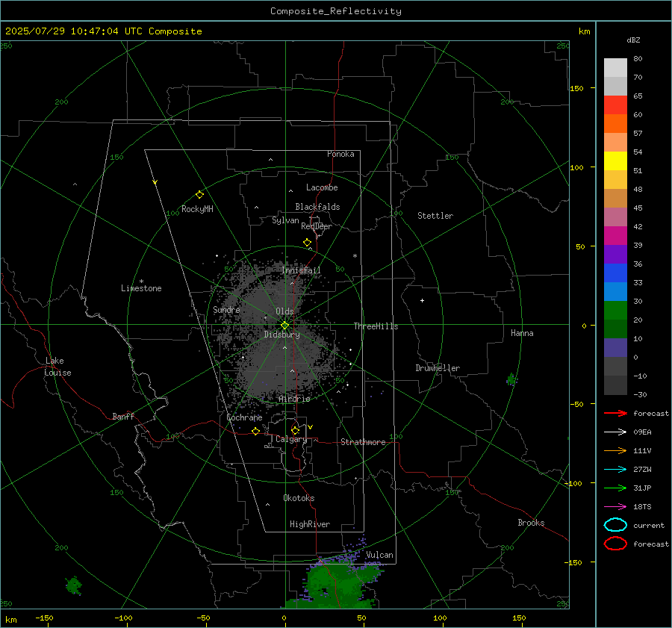The image size is (672, 628).
Task: Click the HighRiver town label
Action: (x=310, y=524)
